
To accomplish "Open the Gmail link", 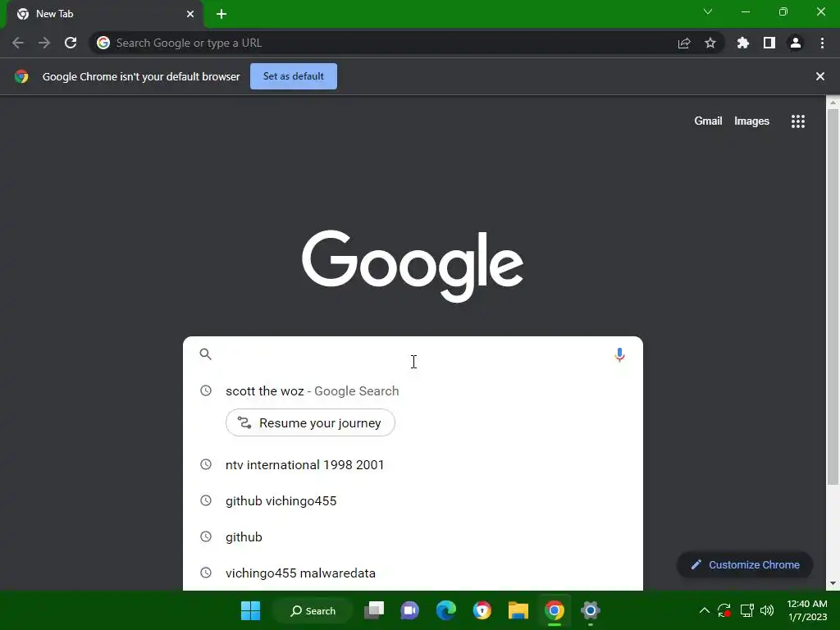I will (708, 121).
